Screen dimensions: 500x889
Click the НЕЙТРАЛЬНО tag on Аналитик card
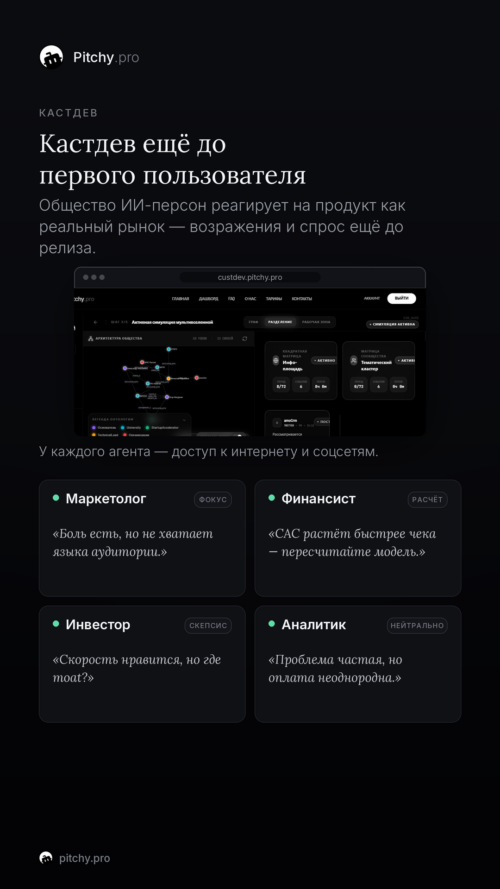tap(417, 625)
